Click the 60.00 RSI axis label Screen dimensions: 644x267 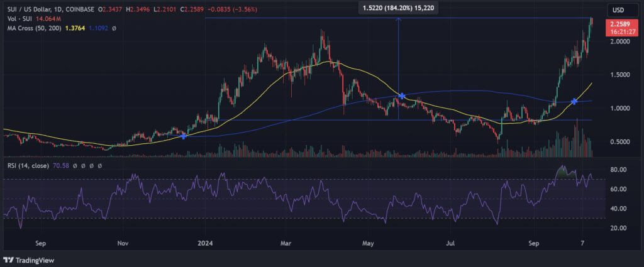click(x=618, y=189)
